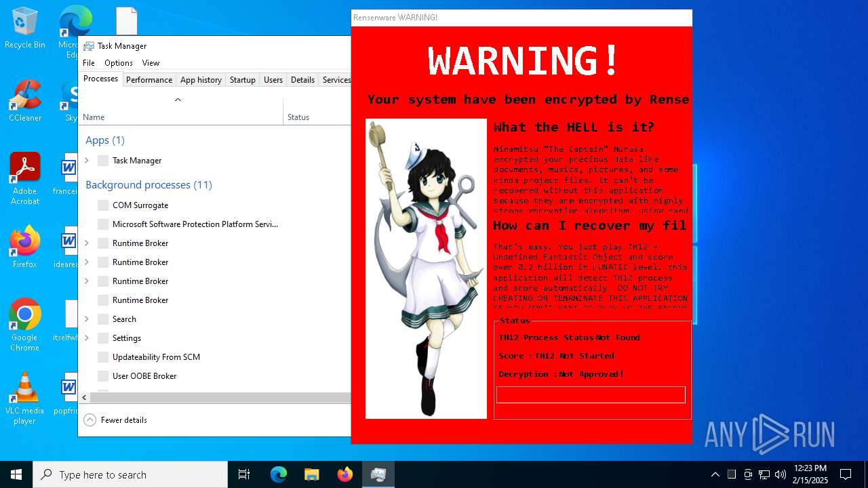Open the File menu in Task Manager
Image resolution: width=868 pixels, height=488 pixels.
click(89, 63)
